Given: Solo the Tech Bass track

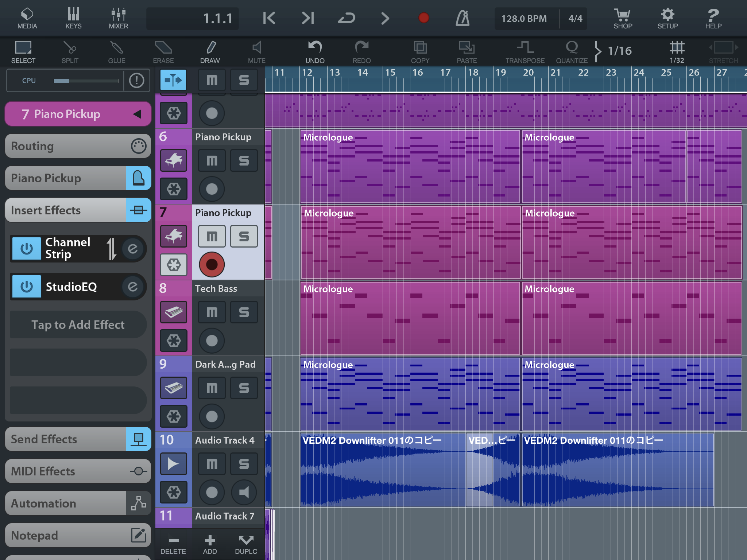Looking at the screenshot, I should 244,312.
